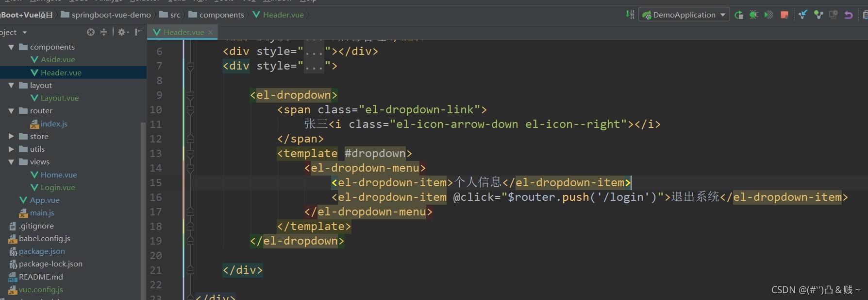Select the Header.vue editor tab

tap(183, 33)
